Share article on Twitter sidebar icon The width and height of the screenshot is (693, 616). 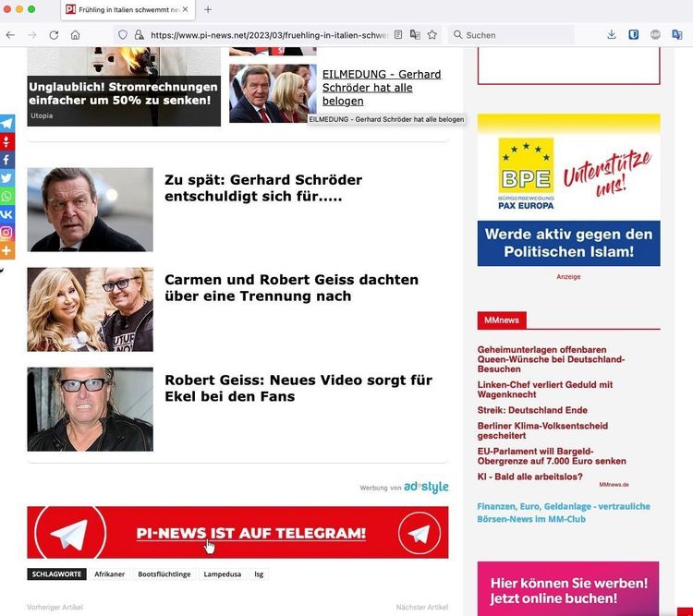click(x=7, y=177)
